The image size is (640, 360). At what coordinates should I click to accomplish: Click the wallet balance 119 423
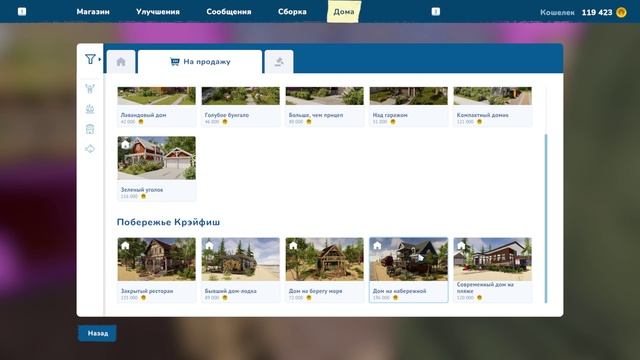point(597,12)
